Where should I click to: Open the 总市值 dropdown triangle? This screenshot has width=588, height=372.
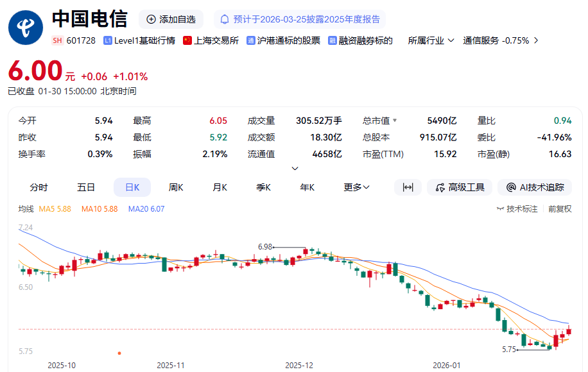[x=395, y=121]
